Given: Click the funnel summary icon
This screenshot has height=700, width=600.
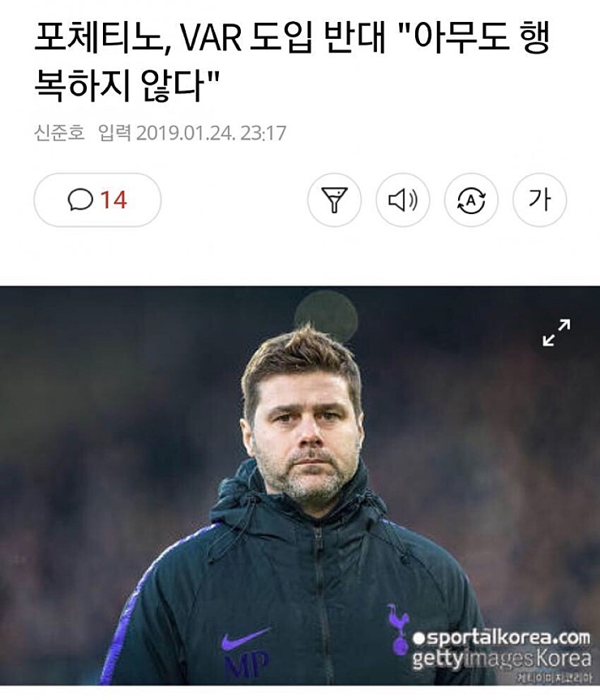Looking at the screenshot, I should coord(334,200).
